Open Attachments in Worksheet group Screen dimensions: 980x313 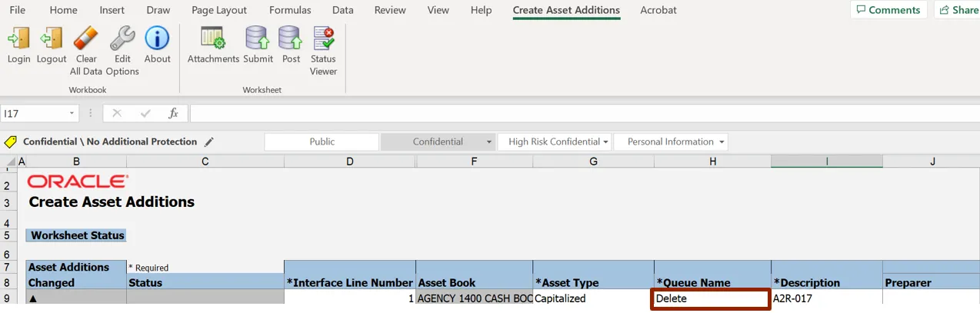[x=213, y=38]
